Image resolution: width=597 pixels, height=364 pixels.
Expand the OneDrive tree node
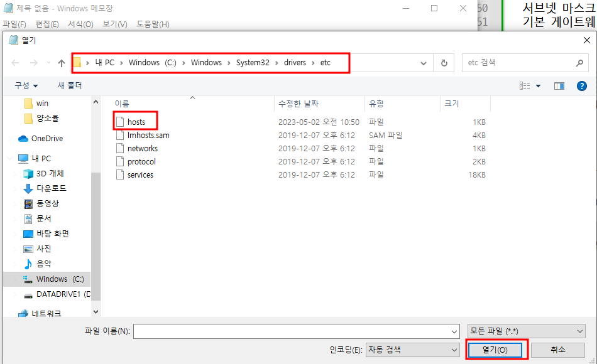11,139
